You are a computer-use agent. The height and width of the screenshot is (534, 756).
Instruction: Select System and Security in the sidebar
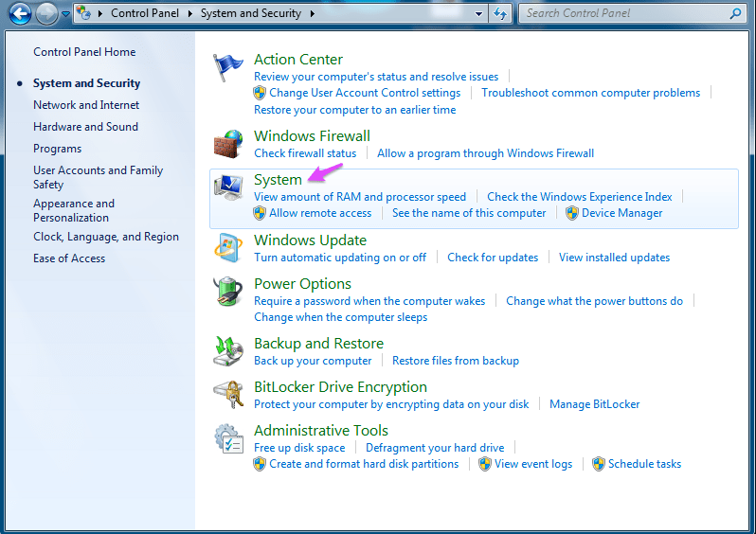(x=86, y=83)
